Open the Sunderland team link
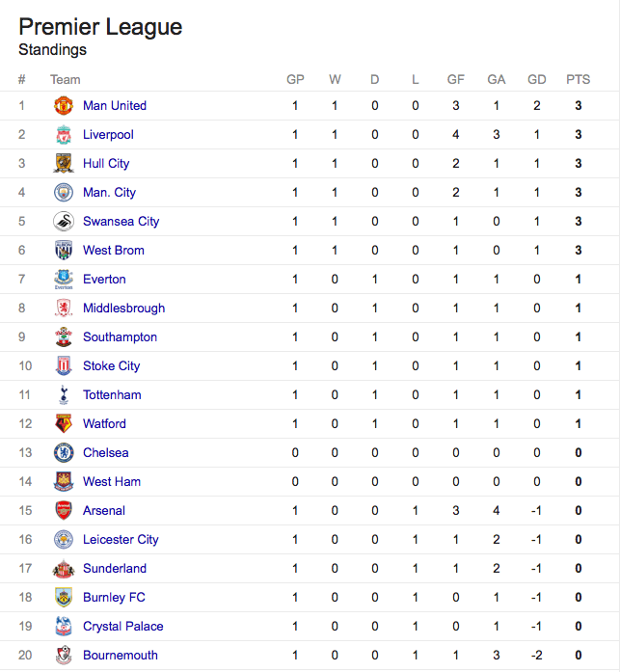The image size is (620, 672). click(115, 568)
